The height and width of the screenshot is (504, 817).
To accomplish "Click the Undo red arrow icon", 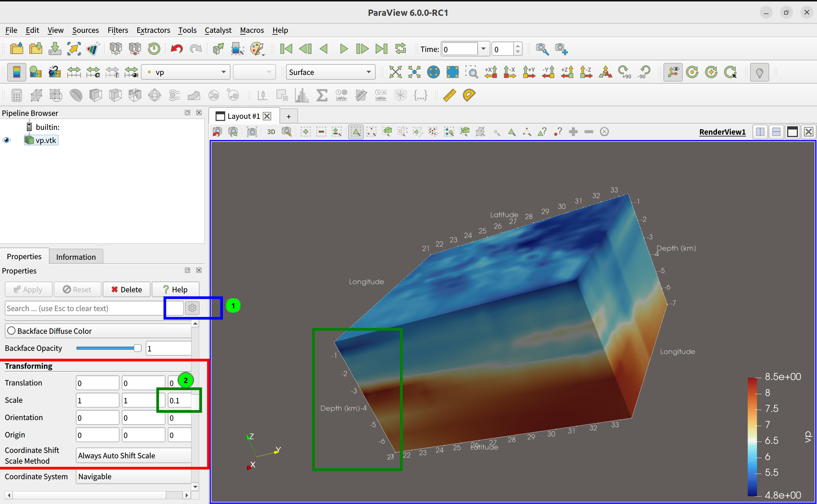I will tap(176, 49).
